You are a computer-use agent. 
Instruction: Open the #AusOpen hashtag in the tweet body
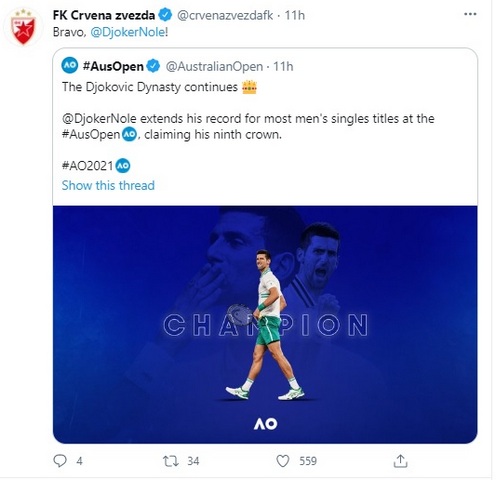click(x=91, y=135)
